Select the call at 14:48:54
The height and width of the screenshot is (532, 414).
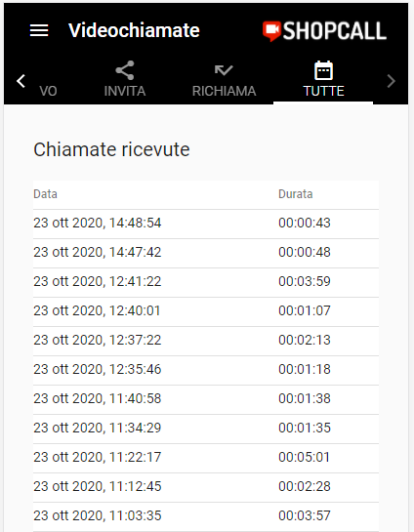point(206,224)
